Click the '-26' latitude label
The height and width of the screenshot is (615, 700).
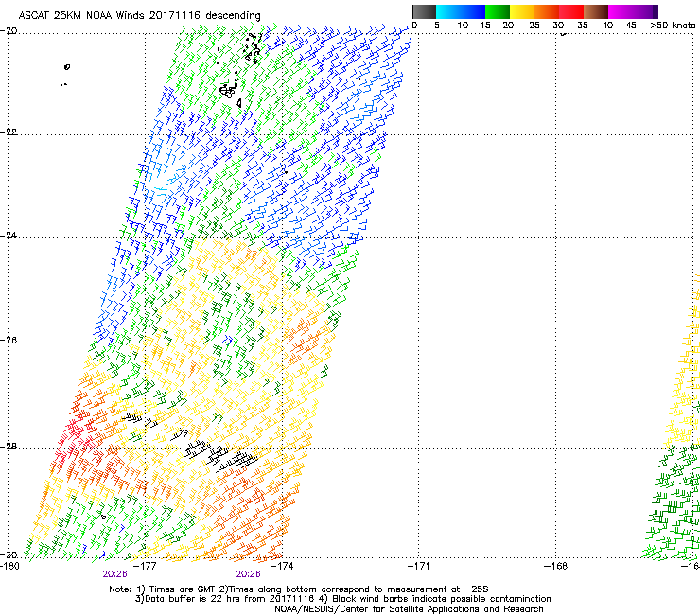pyautogui.click(x=9, y=341)
